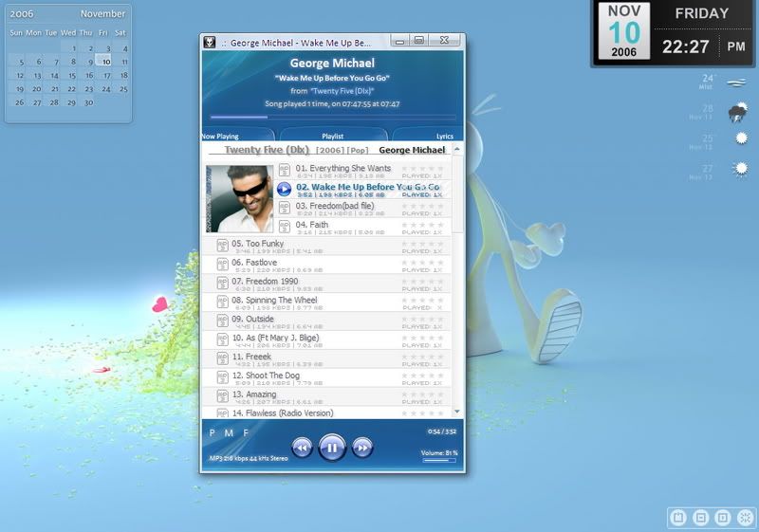Click the elapsed time display 0:54 / 3:52
Image resolution: width=759 pixels, height=532 pixels.
[442, 431]
